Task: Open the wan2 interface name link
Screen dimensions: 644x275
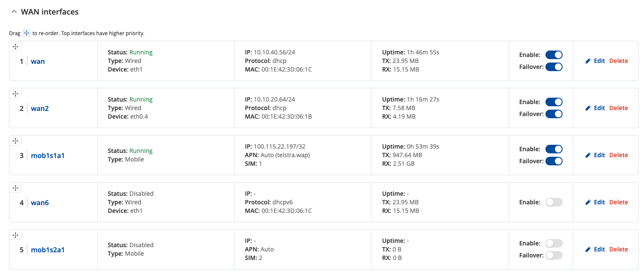Action: pyautogui.click(x=40, y=108)
